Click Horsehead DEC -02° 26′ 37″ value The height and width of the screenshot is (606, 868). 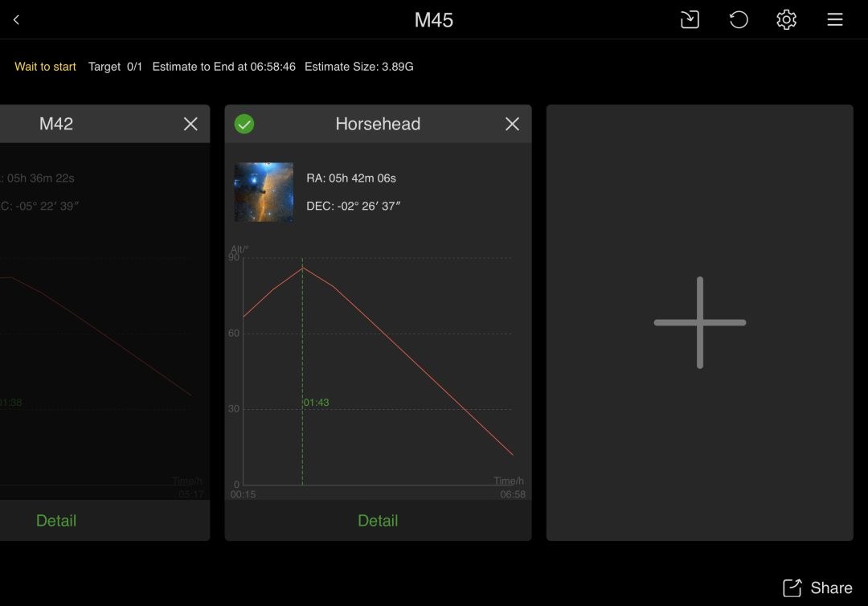click(x=353, y=206)
